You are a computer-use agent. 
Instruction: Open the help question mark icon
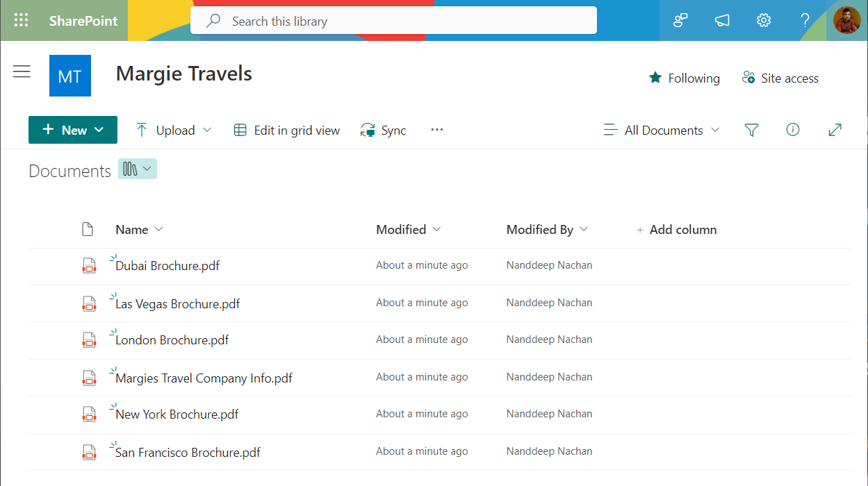point(805,20)
